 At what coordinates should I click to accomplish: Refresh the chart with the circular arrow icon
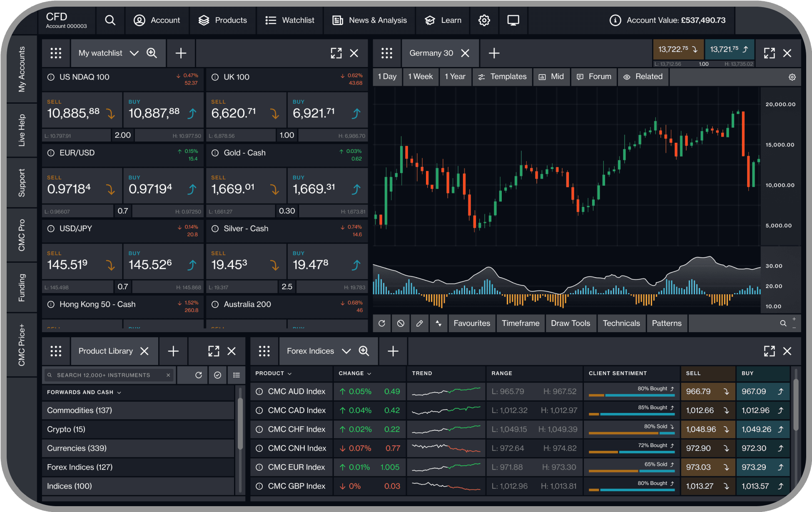(382, 323)
